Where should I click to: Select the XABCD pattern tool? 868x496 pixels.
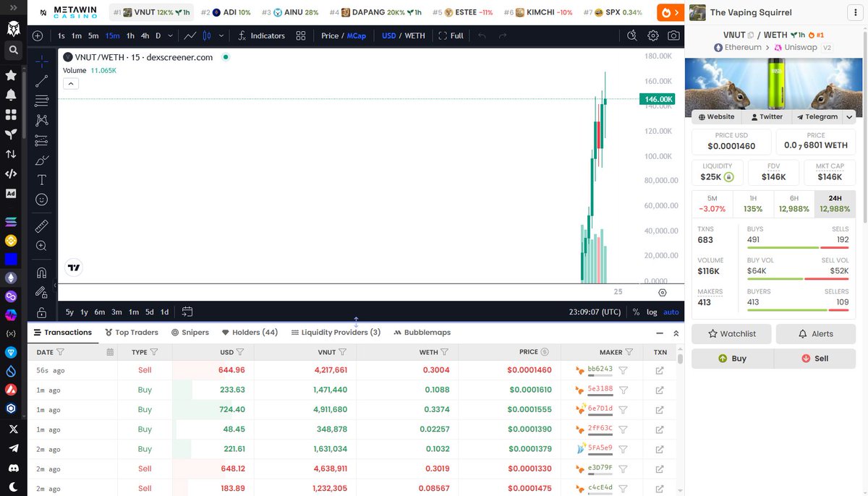[x=42, y=120]
